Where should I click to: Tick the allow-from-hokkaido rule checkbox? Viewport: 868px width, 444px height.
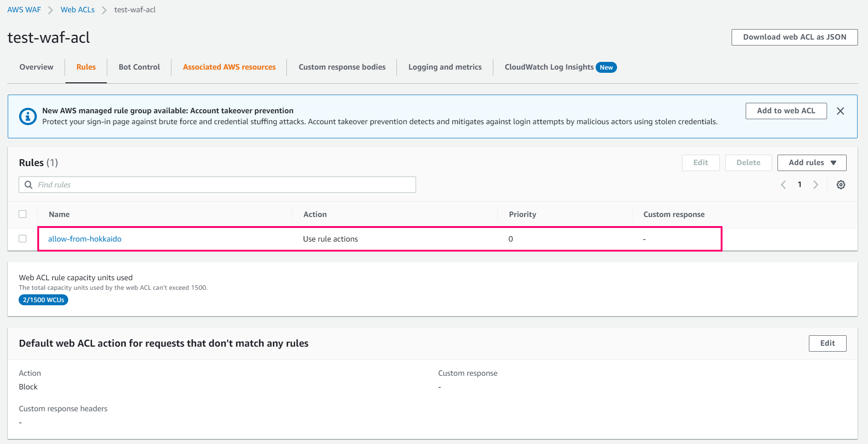pos(23,238)
